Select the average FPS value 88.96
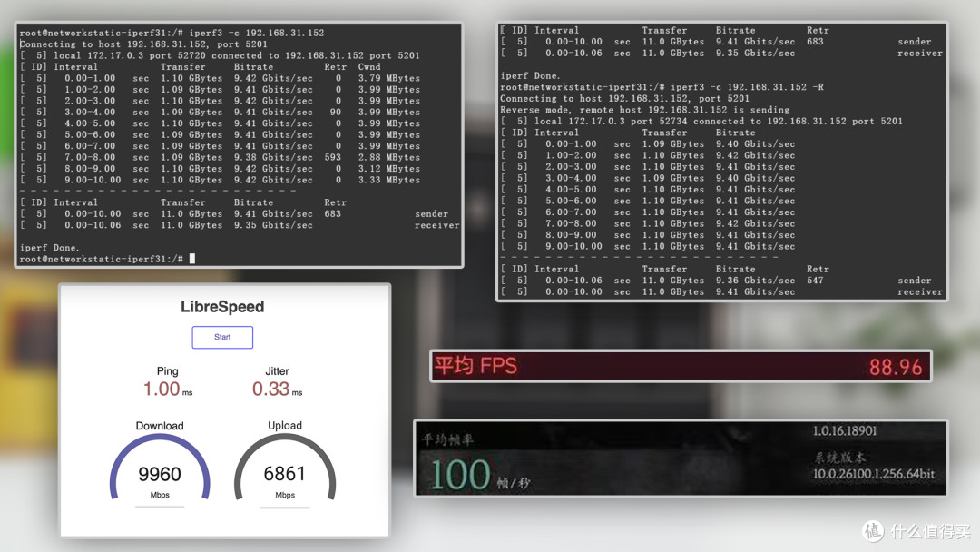Viewport: 980px width, 552px height. point(896,367)
